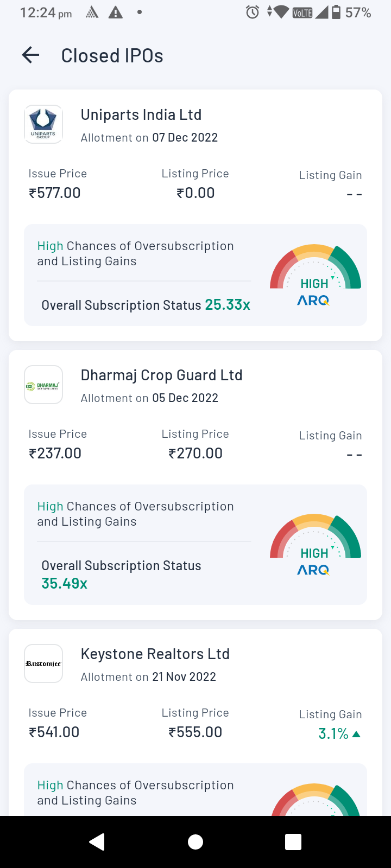Tap the Rustomjee logo of Keystone Realtors
The width and height of the screenshot is (391, 868).
(43, 663)
